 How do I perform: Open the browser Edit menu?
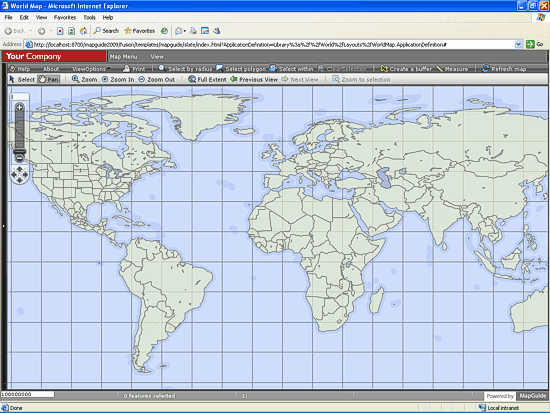tap(24, 17)
